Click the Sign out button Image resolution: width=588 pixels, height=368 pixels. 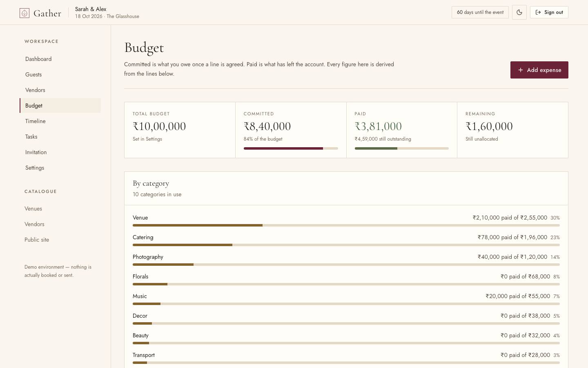pos(549,12)
